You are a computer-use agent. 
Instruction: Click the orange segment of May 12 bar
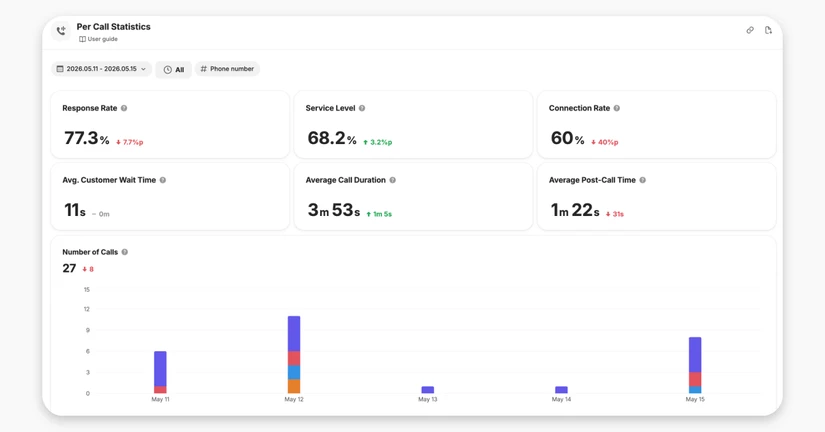pos(294,386)
